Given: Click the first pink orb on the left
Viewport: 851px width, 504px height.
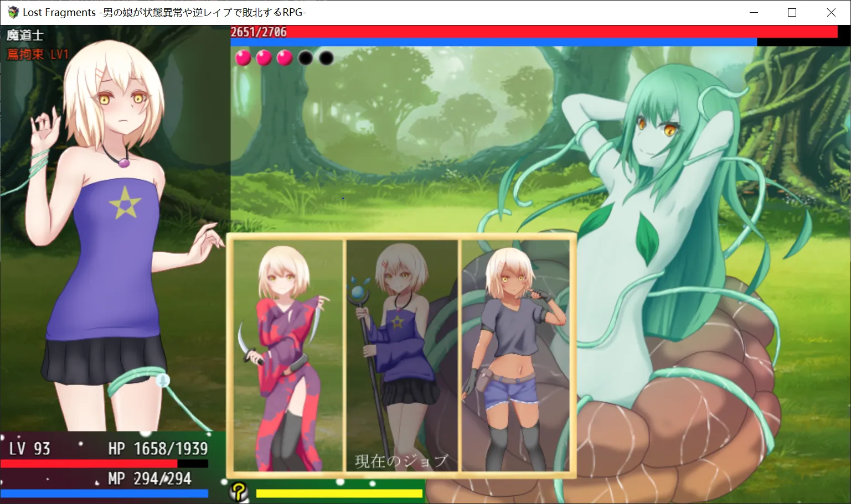Looking at the screenshot, I should 243,58.
